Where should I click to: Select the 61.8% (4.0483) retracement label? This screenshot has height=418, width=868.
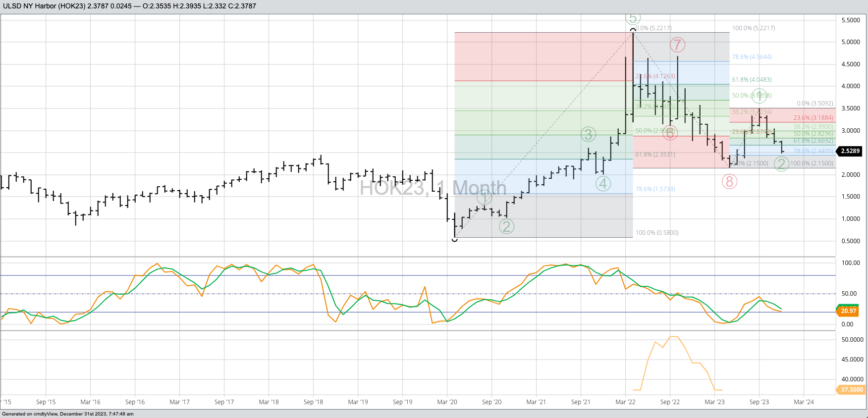(x=752, y=80)
